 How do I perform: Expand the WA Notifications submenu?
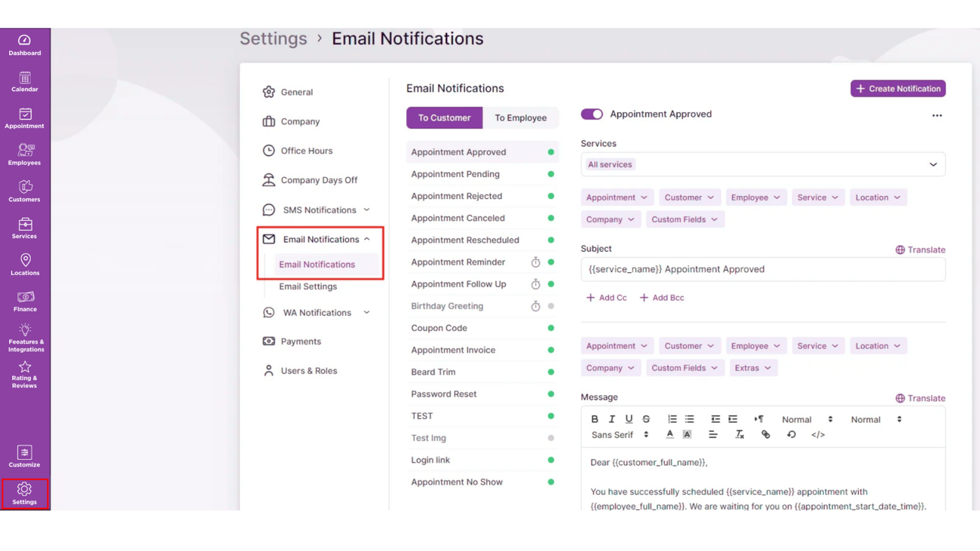[x=367, y=313]
